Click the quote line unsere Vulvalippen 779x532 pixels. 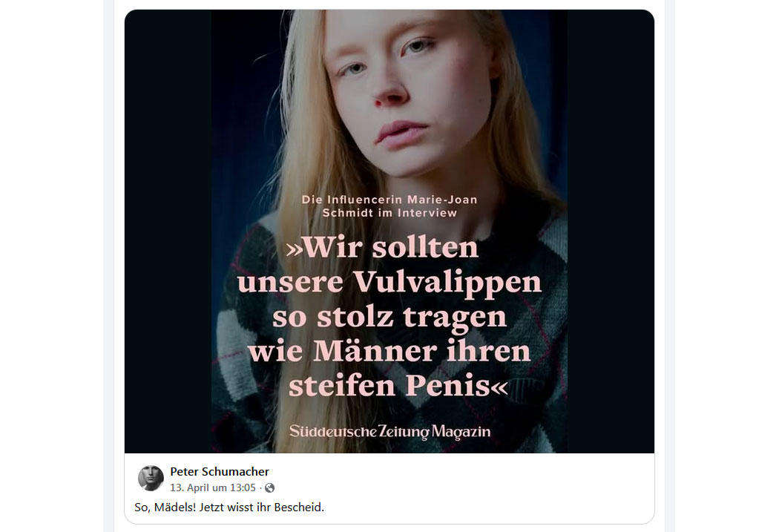click(x=389, y=283)
